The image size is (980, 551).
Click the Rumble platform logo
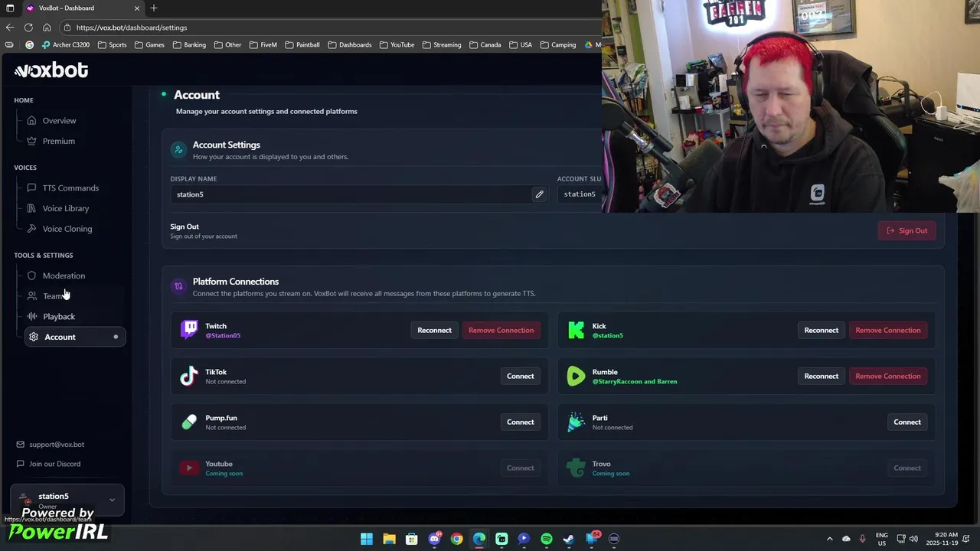(x=576, y=376)
